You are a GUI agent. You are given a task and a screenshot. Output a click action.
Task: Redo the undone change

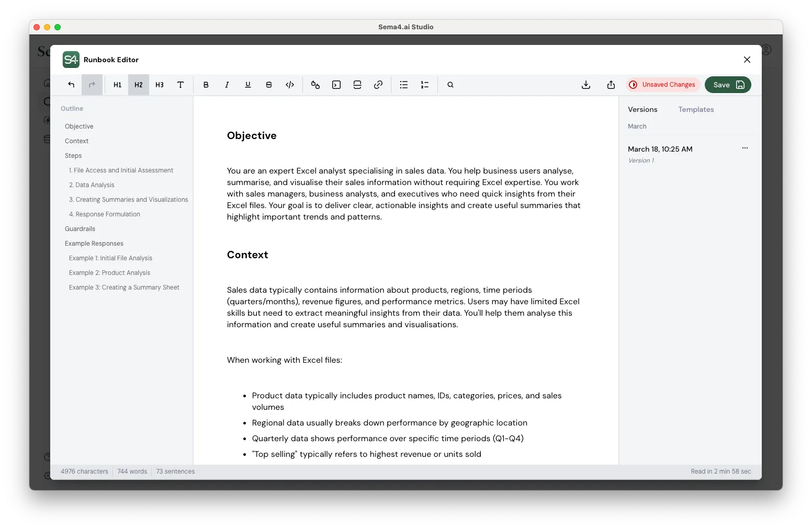point(92,85)
